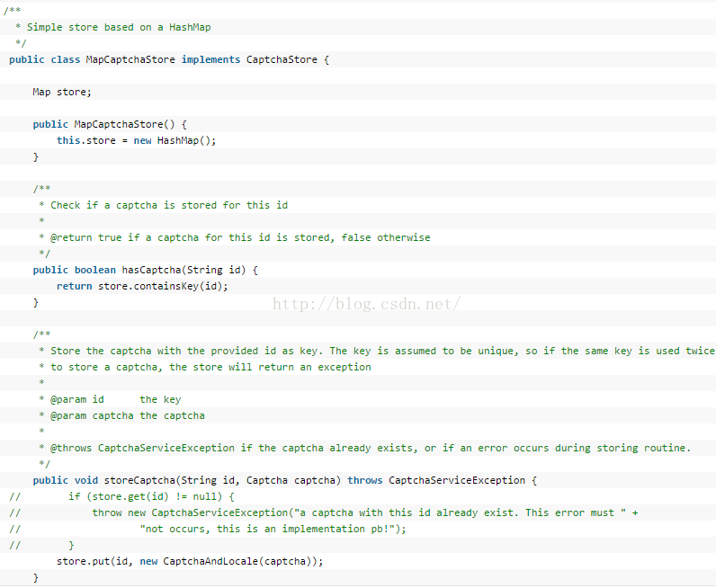The height and width of the screenshot is (588, 716).
Task: Click the hasCaptcha(String id) method signature
Action: click(145, 271)
